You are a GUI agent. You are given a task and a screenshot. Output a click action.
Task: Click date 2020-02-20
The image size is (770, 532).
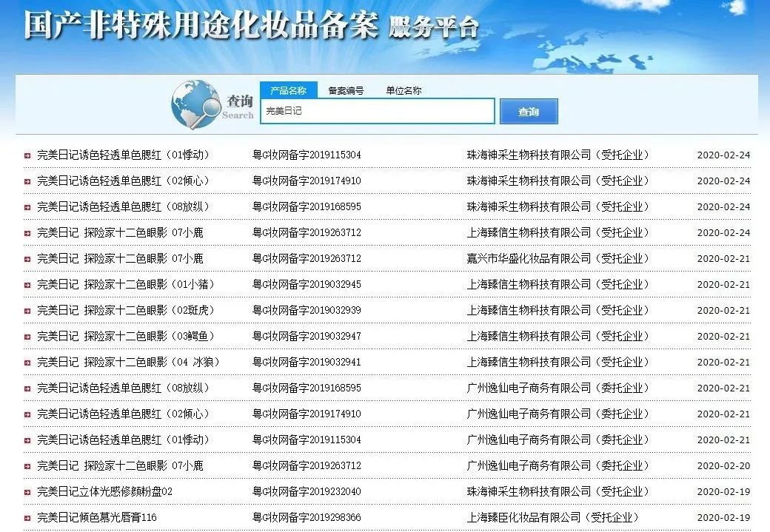pos(723,465)
